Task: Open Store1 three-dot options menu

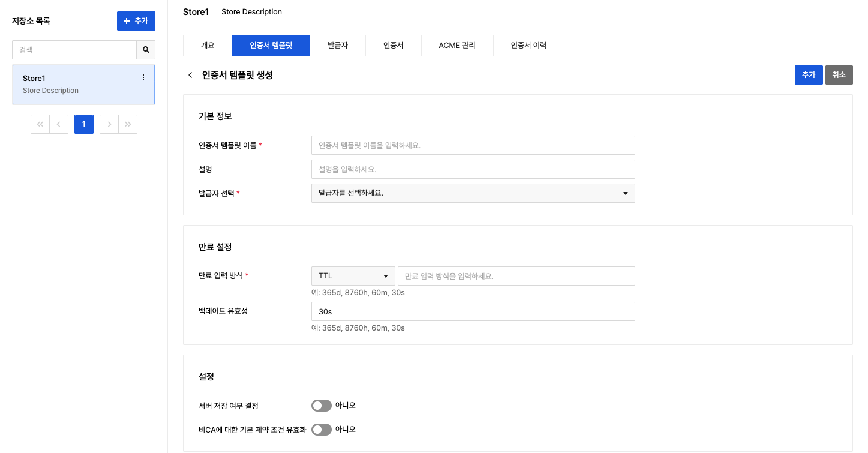Action: coord(143,78)
